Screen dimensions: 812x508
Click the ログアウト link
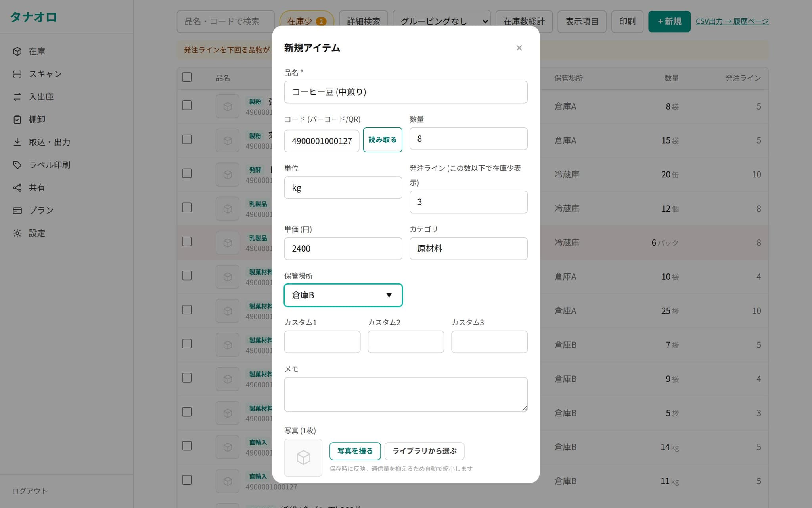pos(30,491)
